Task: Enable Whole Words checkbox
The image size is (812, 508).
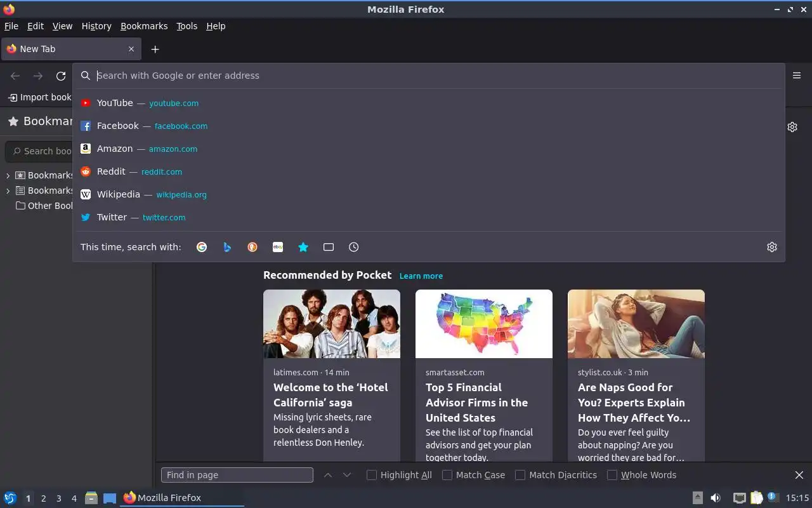Action: coord(612,475)
